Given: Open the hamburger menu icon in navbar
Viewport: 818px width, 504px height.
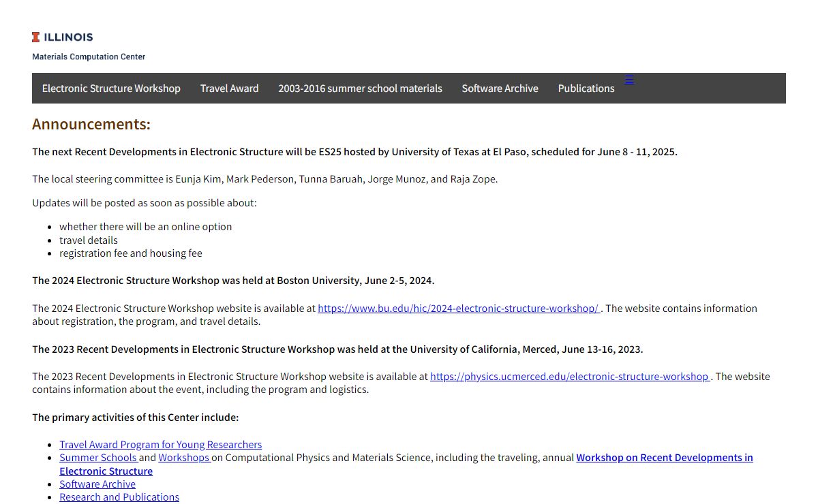Looking at the screenshot, I should point(629,80).
